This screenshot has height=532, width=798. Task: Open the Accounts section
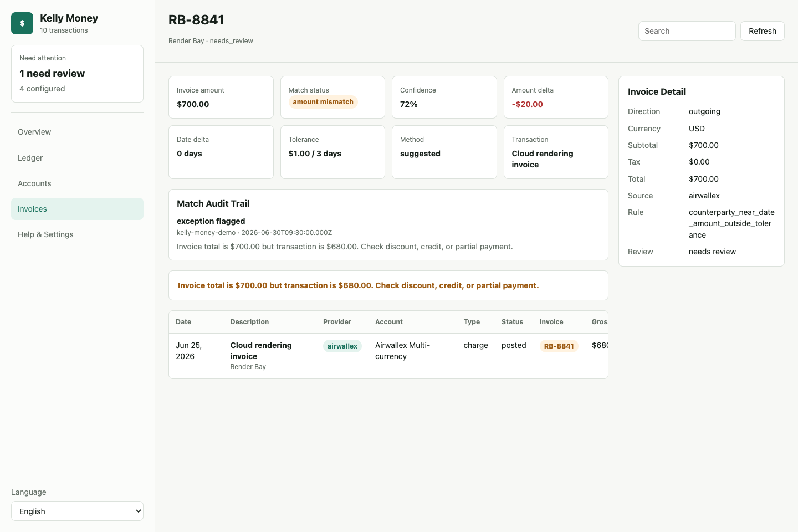tap(77, 183)
